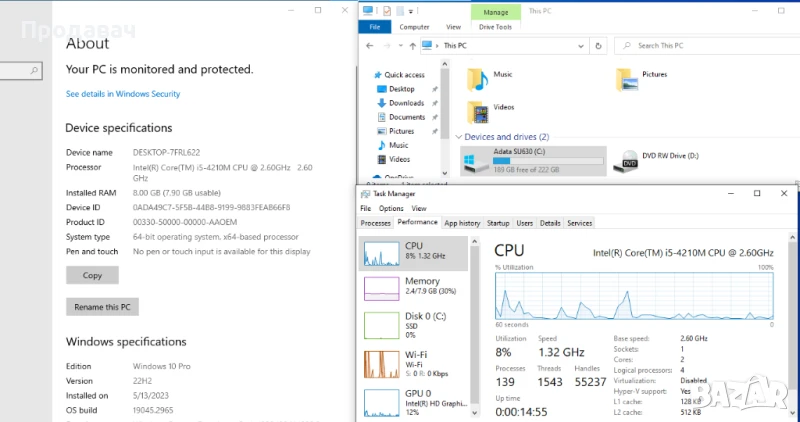Open the Videos folder icon
Image resolution: width=800 pixels, height=422 pixels.
pyautogui.click(x=479, y=112)
